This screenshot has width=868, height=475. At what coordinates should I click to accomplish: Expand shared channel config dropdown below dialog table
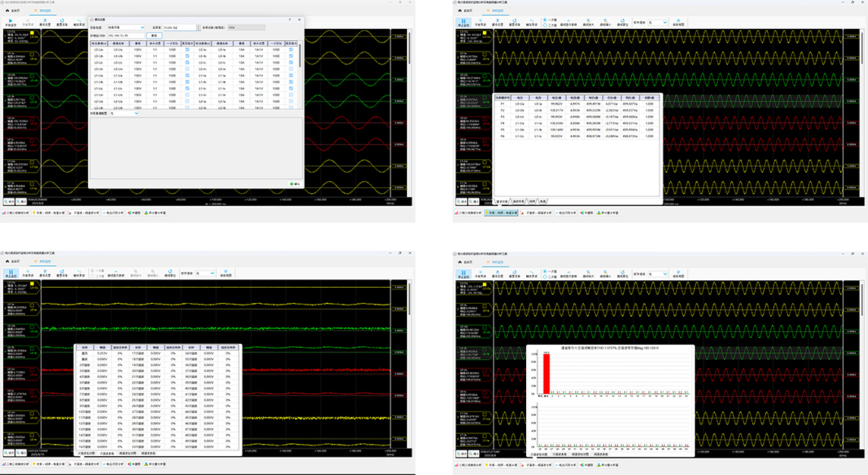124,114
